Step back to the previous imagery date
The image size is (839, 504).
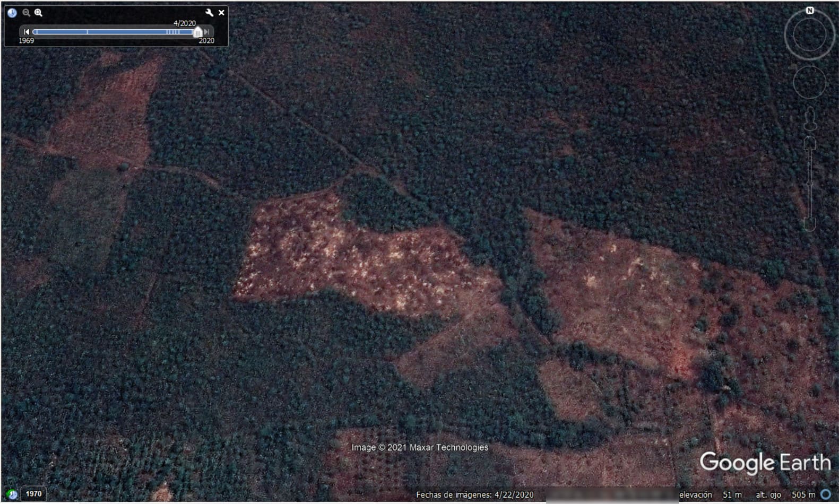[27, 32]
